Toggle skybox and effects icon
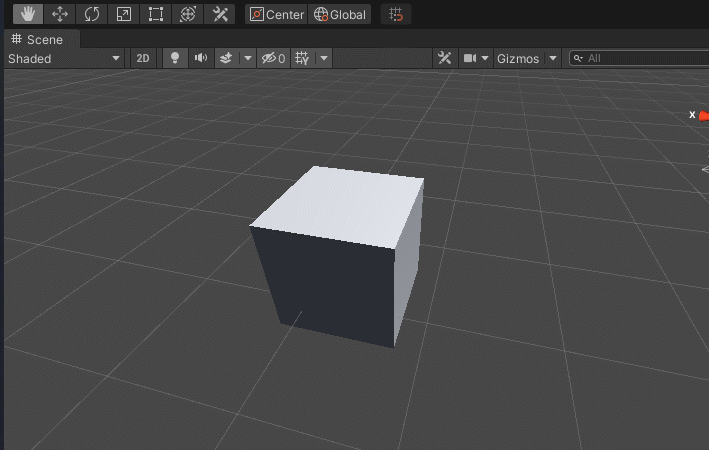The height and width of the screenshot is (450, 709). tap(226, 58)
